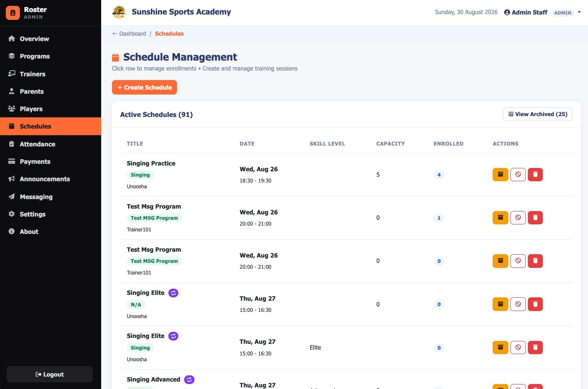The image size is (588, 389).
Task: Click recurring icon beside Singing Advanced
Action: coord(189,379)
